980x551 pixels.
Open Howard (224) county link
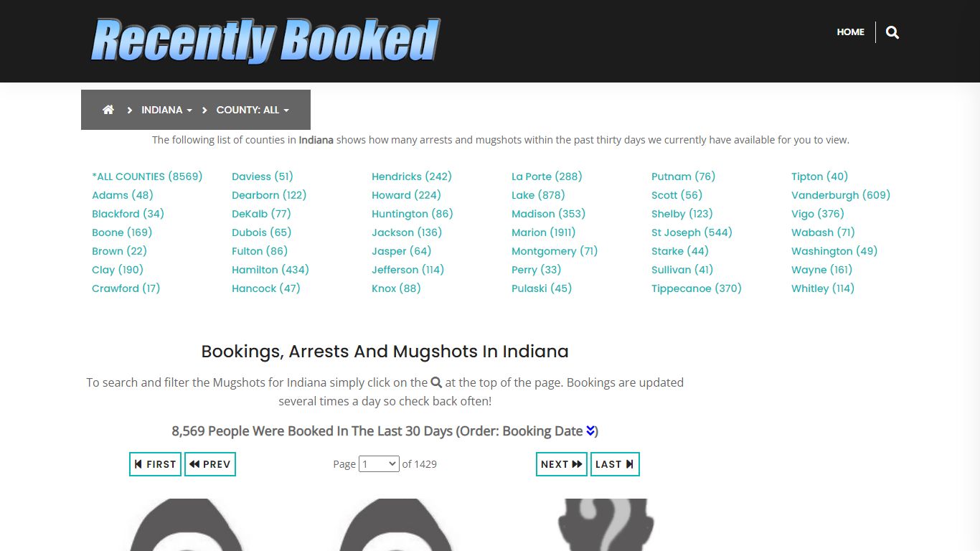click(x=406, y=195)
